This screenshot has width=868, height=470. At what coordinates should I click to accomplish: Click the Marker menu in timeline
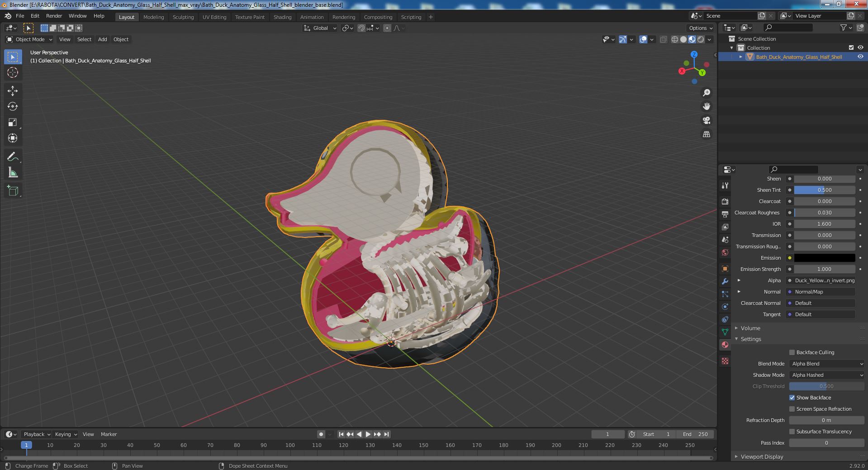click(109, 434)
